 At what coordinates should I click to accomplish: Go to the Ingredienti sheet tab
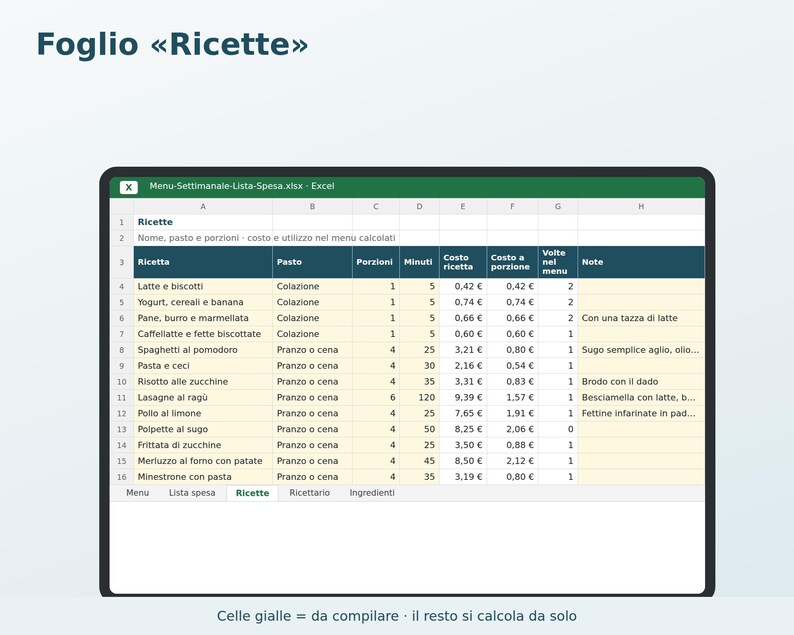click(x=372, y=493)
